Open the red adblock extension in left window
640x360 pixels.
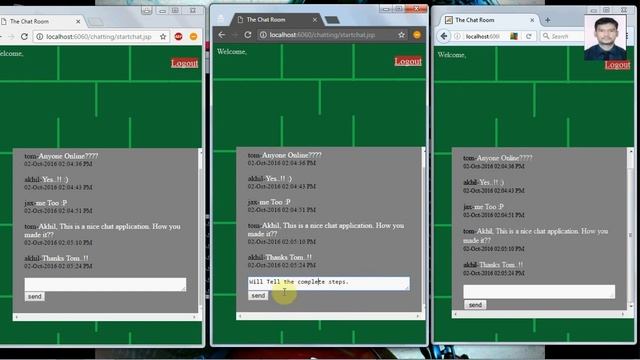click(x=178, y=37)
